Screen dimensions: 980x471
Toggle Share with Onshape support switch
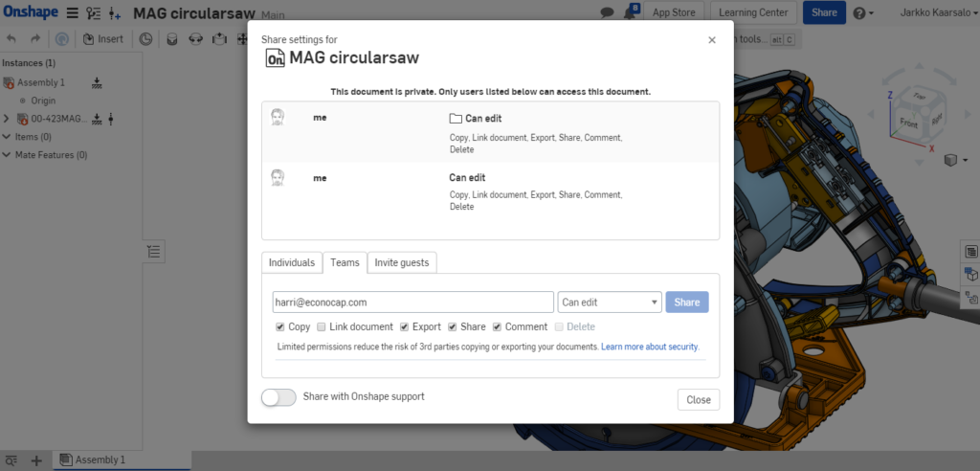278,397
